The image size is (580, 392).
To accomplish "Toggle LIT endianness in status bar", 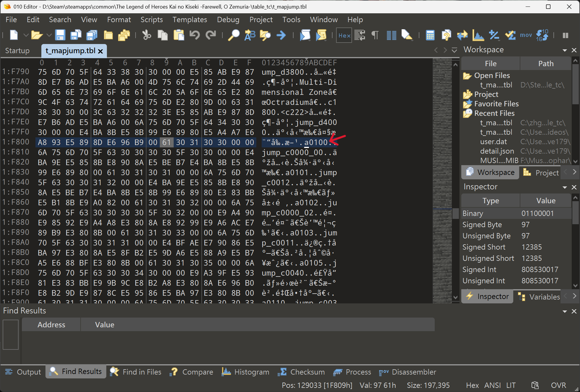I will click(x=511, y=385).
